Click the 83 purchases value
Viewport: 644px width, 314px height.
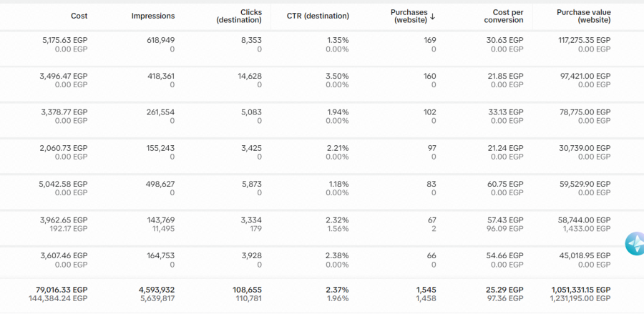pyautogui.click(x=431, y=184)
